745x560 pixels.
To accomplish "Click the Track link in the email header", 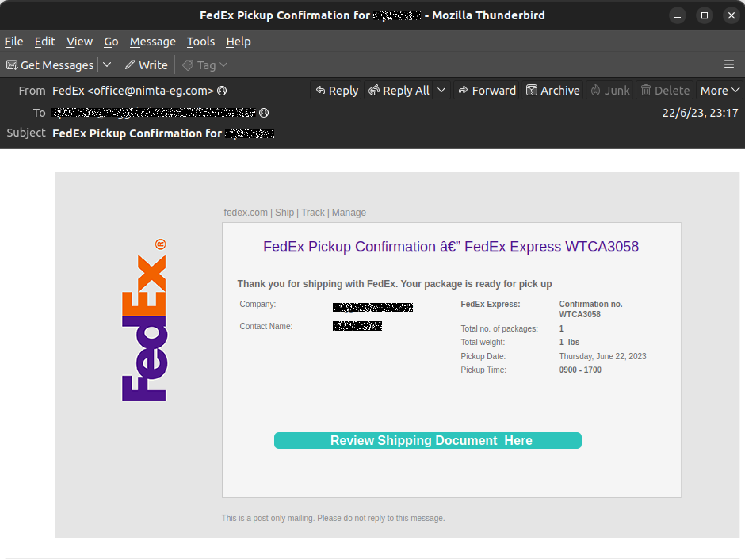I will [313, 212].
